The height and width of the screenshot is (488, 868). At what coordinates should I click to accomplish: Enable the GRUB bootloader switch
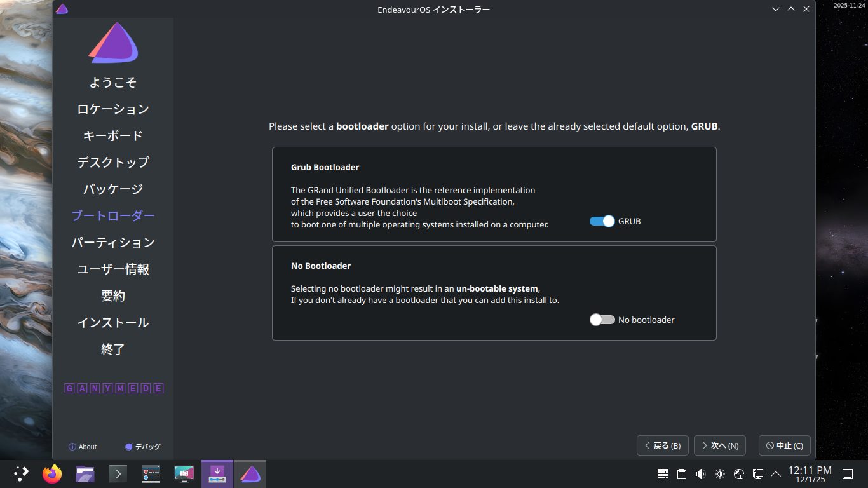tap(602, 221)
